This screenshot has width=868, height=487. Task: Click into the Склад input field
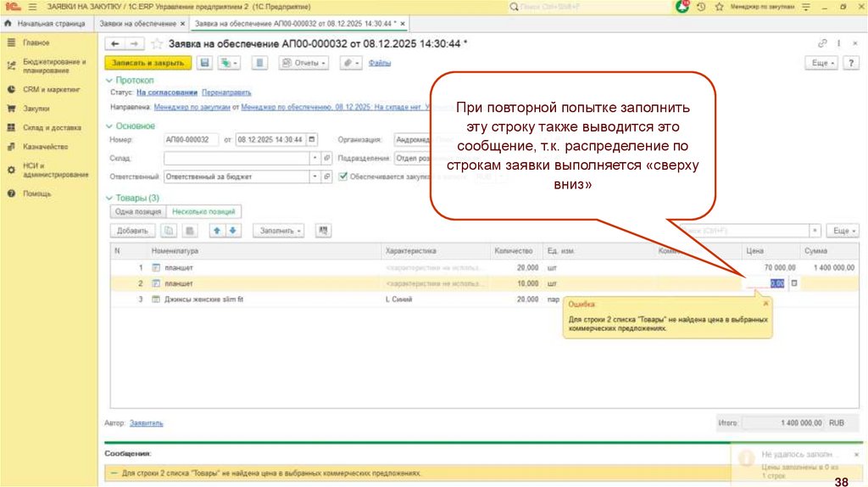236,158
